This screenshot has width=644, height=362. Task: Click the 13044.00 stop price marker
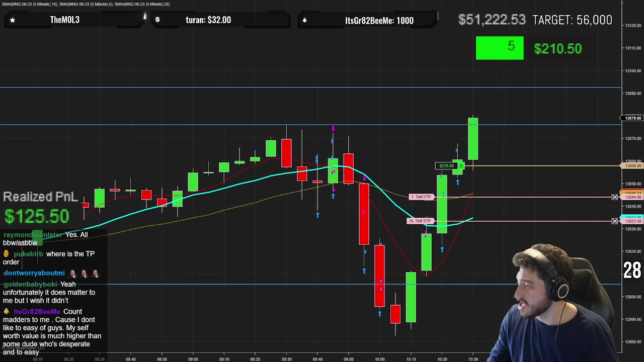pyautogui.click(x=632, y=197)
